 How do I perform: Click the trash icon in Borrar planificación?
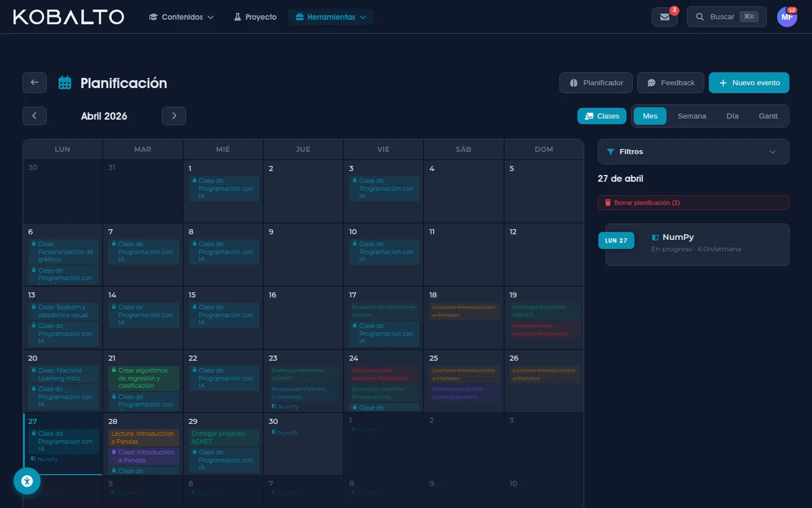(x=608, y=203)
